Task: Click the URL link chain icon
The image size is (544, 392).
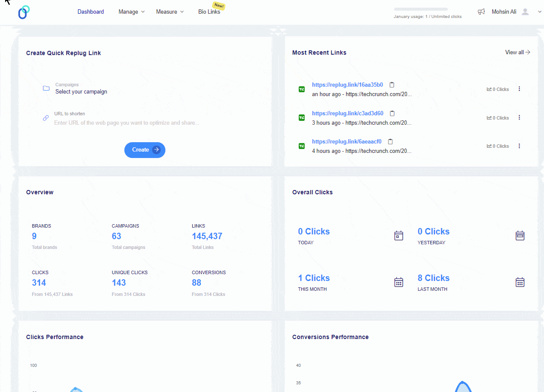Action: click(x=46, y=118)
